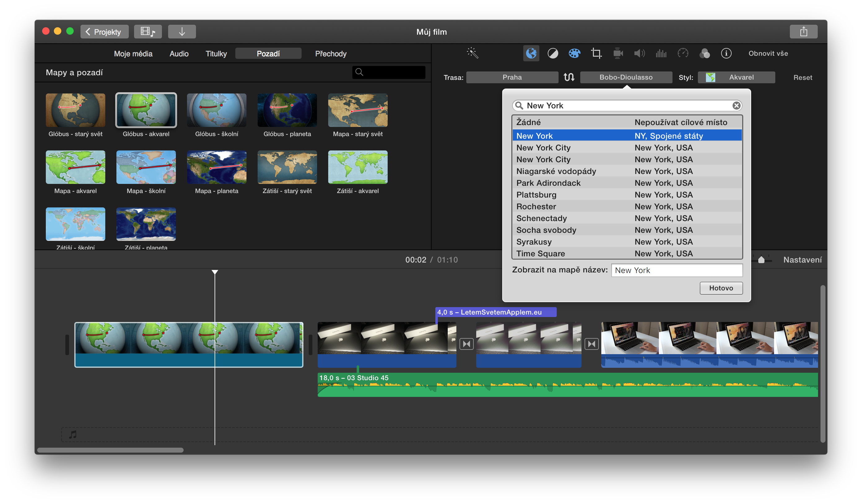The image size is (862, 504).
Task: Show the clip info icon
Action: [726, 53]
